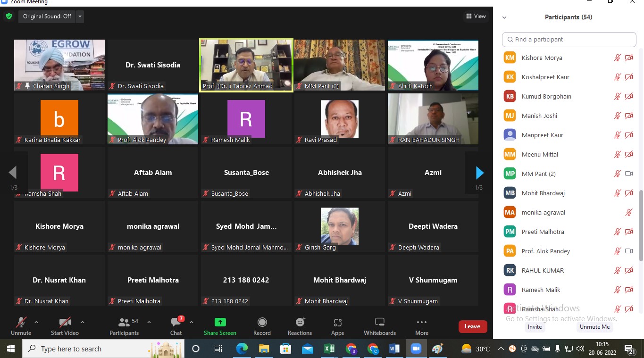Open the View layout menu
Viewport: 644px width, 358px height.
pos(476,17)
